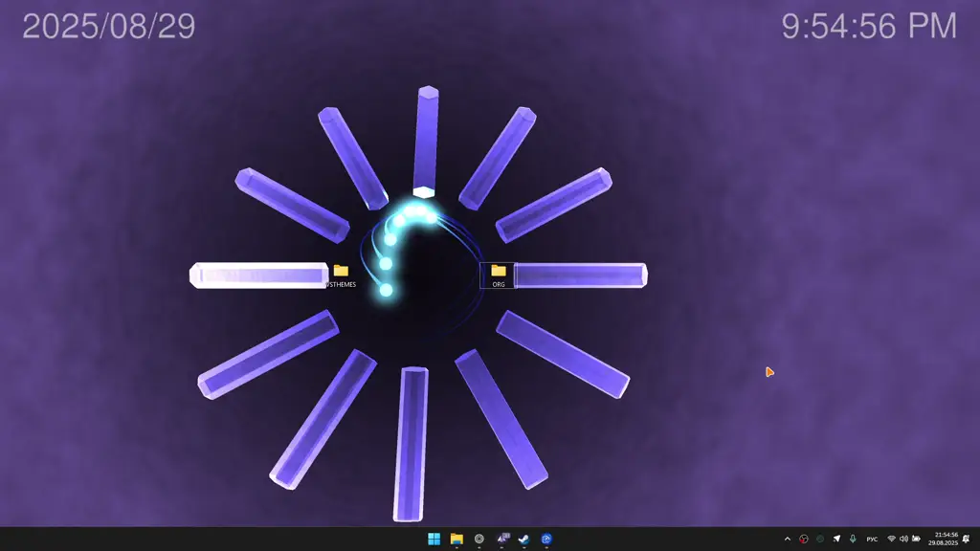Switch input language via РУС indicator
This screenshot has width=980, height=551.
tap(872, 539)
